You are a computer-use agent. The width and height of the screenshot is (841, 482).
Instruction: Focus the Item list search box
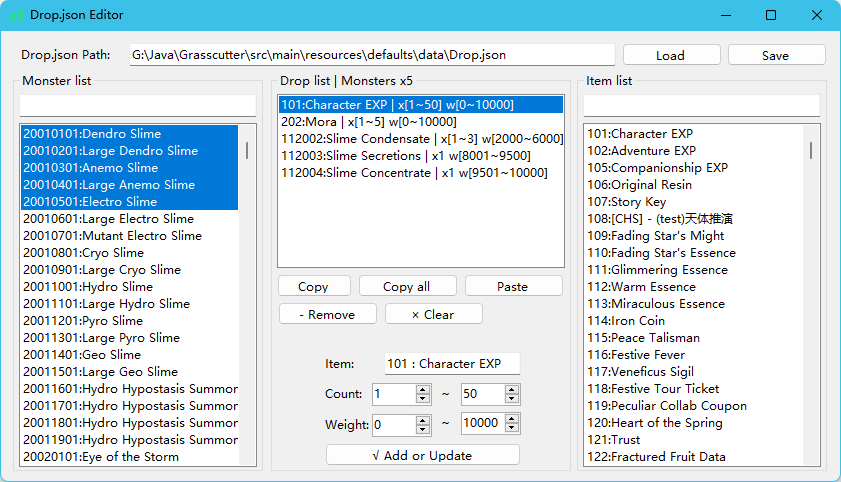point(701,105)
